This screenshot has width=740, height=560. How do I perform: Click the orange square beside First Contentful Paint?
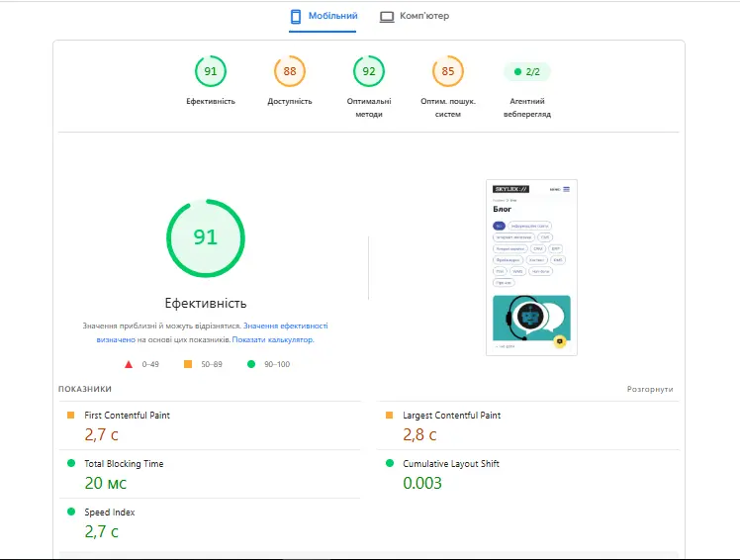71,415
